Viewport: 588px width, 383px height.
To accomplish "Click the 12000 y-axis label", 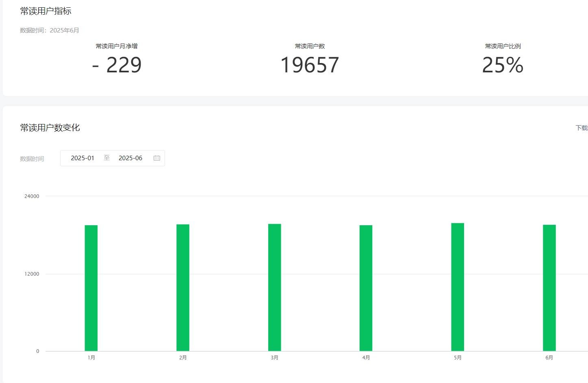I will coord(32,274).
